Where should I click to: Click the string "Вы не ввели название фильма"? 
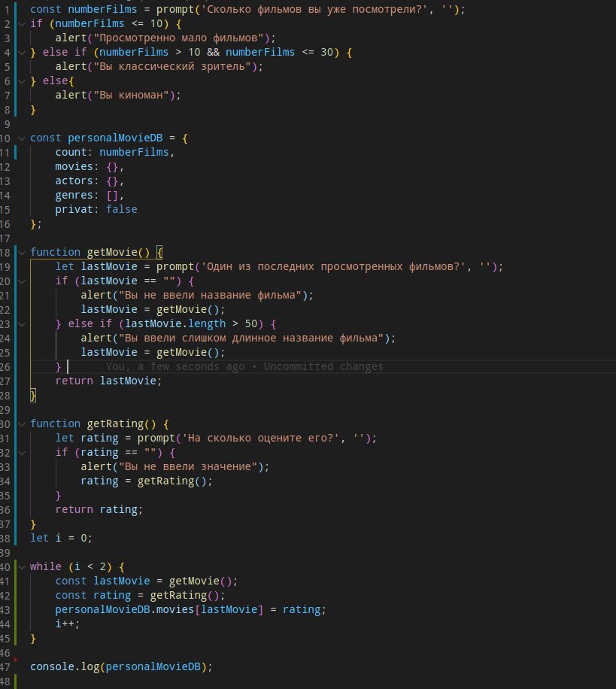pyautogui.click(x=210, y=295)
